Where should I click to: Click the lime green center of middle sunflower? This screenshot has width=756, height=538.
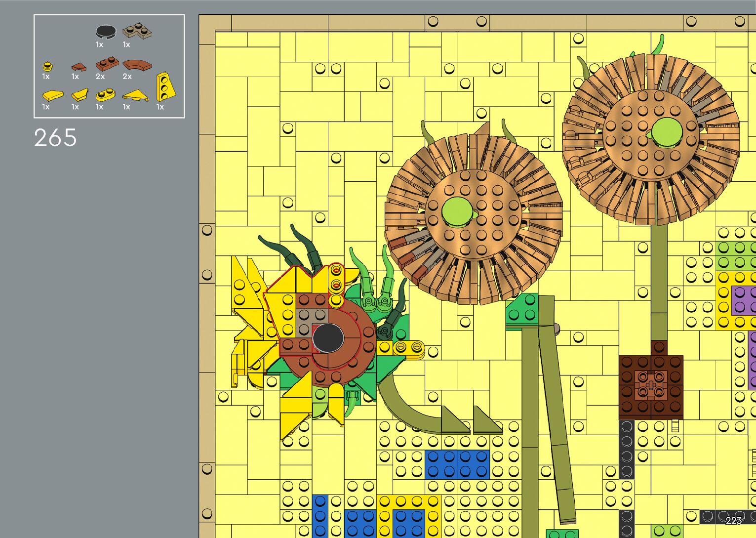457,211
